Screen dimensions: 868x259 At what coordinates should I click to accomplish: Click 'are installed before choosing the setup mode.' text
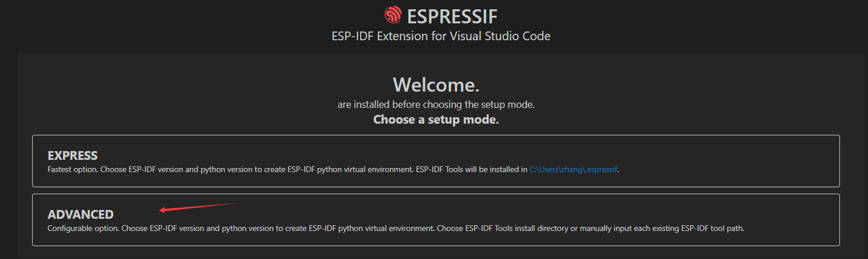click(436, 105)
